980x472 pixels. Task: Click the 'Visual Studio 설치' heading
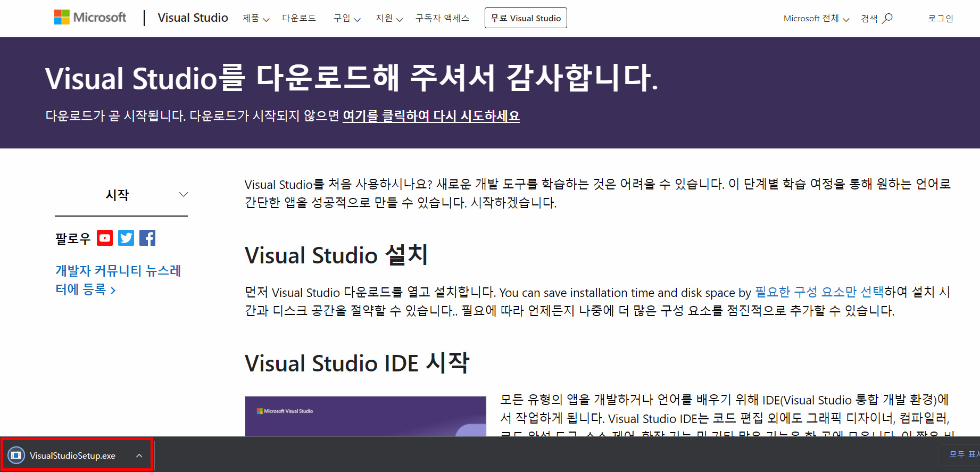[x=336, y=255]
